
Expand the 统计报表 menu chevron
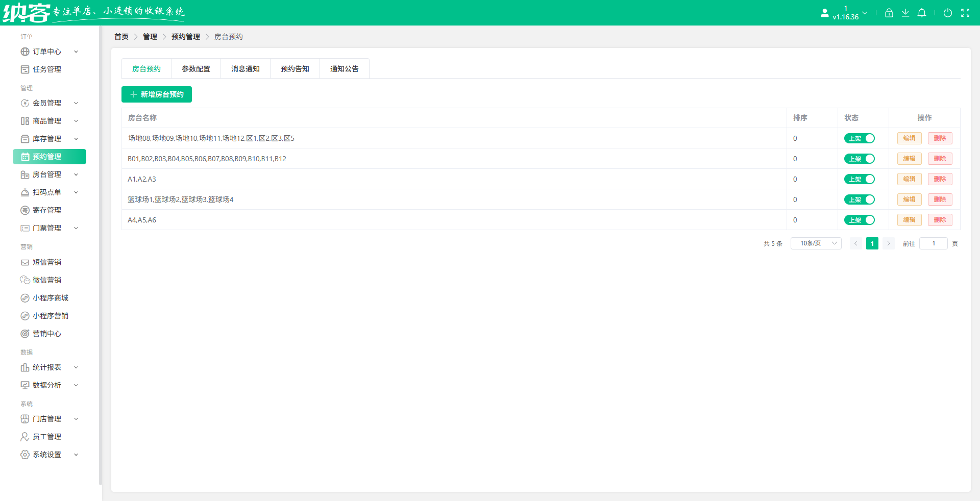click(76, 367)
